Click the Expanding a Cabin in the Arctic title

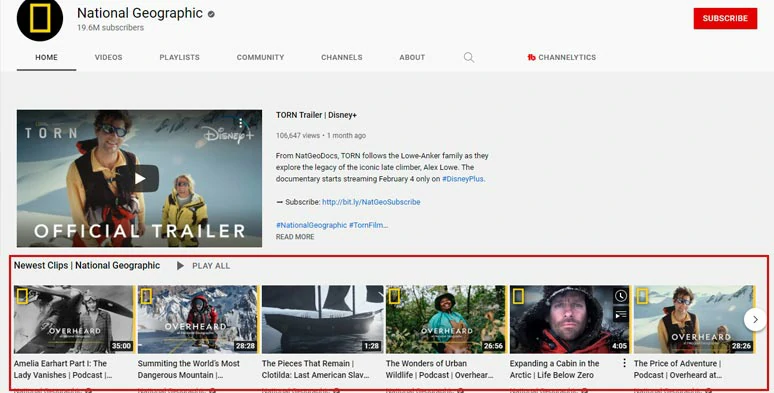coord(554,369)
